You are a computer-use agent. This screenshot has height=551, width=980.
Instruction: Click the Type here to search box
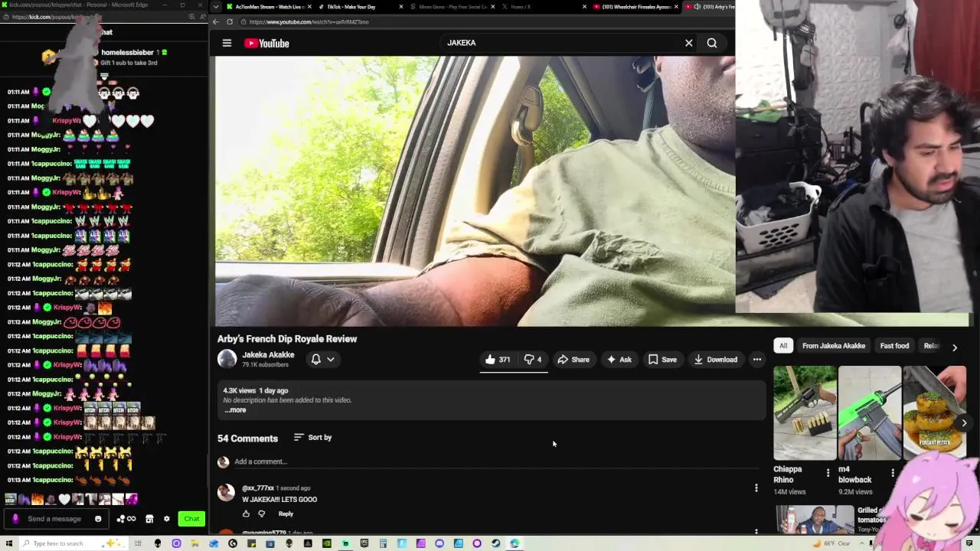[73, 543]
